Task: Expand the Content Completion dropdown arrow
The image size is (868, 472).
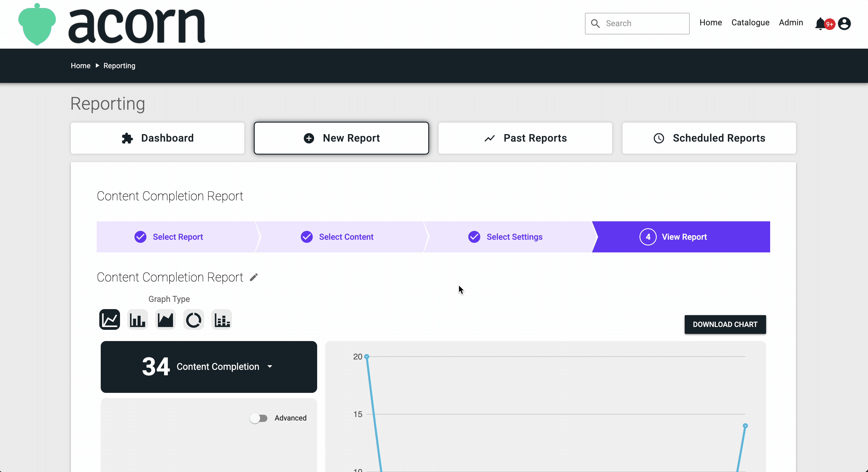Action: coord(270,367)
